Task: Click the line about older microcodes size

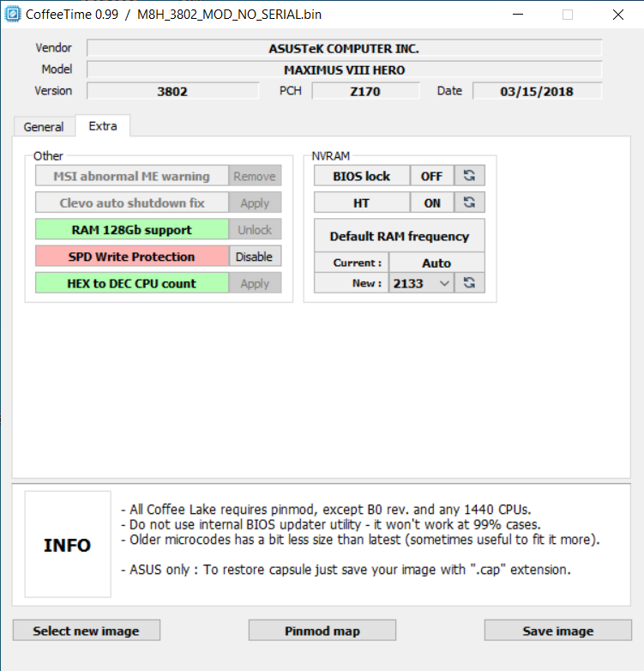Action: point(360,539)
